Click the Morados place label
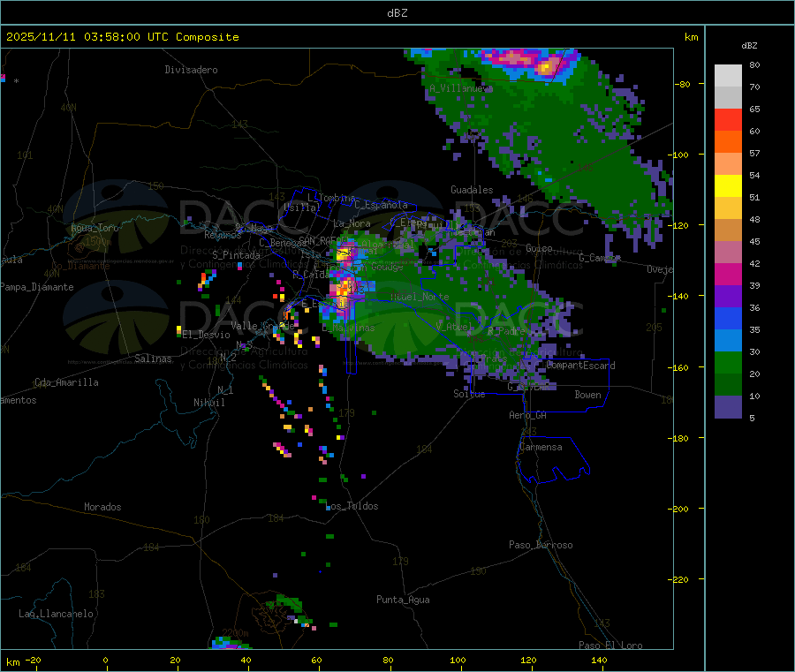 point(102,507)
